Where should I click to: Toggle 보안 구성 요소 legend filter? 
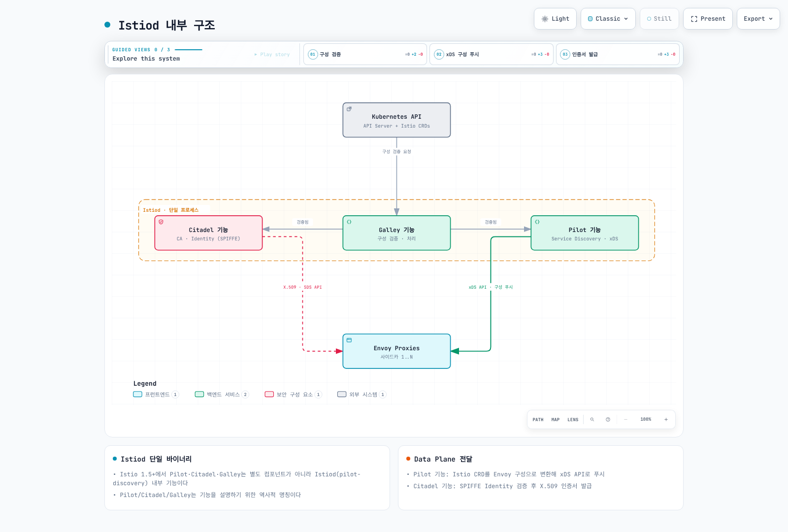click(x=294, y=395)
